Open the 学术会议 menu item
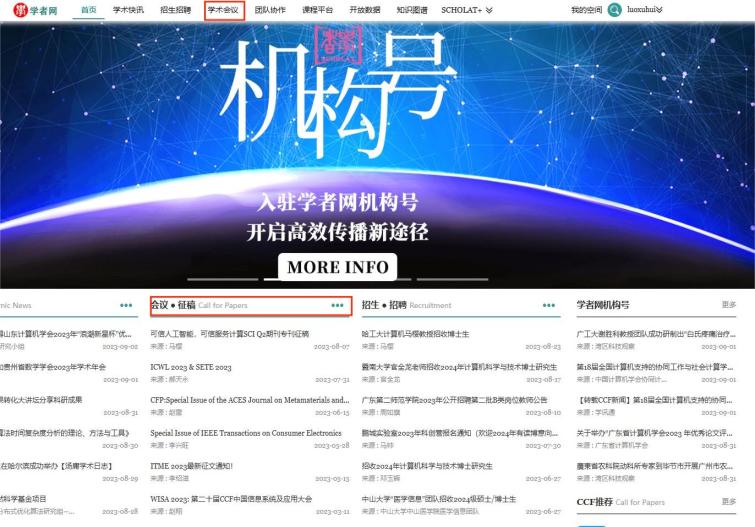Image resolution: width=755 pixels, height=527 pixels. [223, 10]
